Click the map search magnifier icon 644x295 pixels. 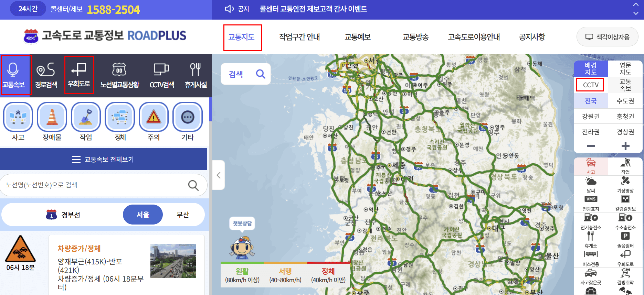(x=261, y=74)
